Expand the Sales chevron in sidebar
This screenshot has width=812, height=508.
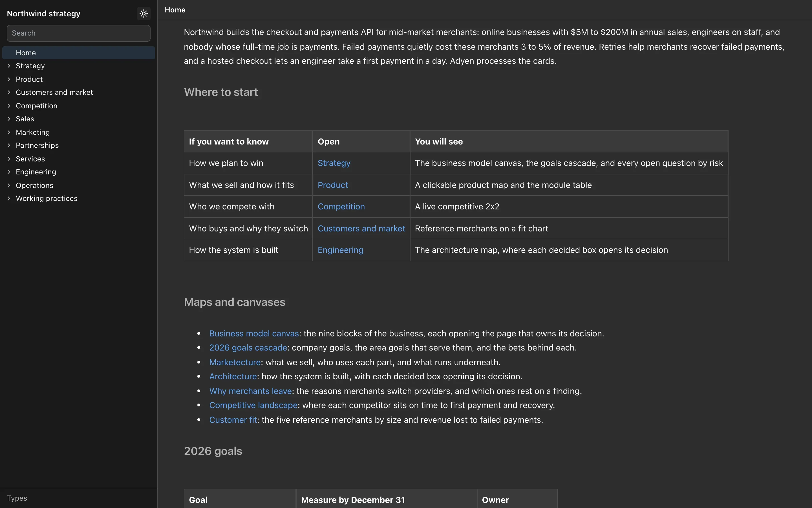tap(9, 119)
